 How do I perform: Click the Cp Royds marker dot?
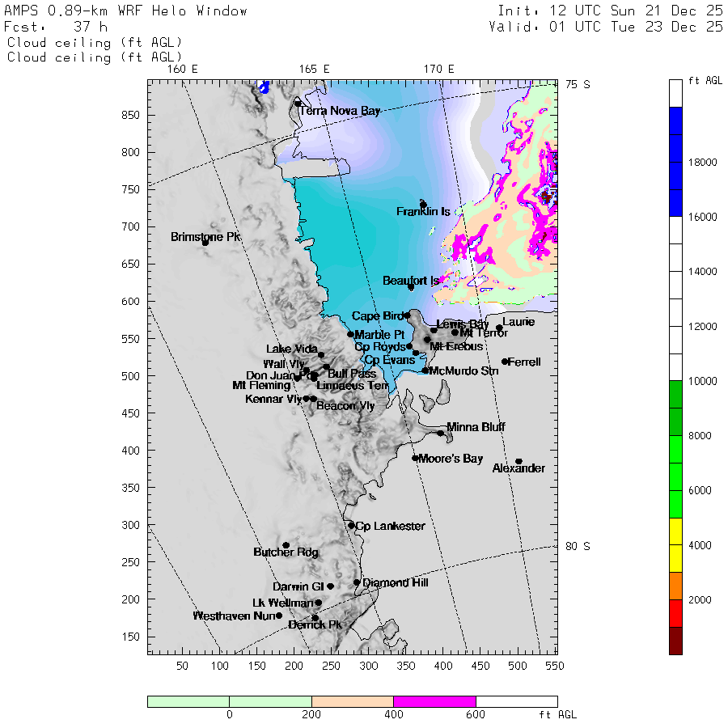(x=409, y=346)
